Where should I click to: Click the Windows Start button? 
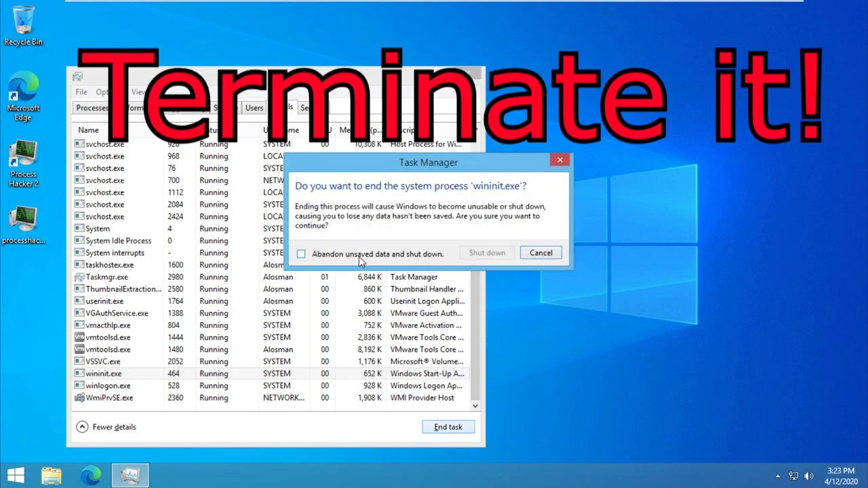[x=16, y=475]
